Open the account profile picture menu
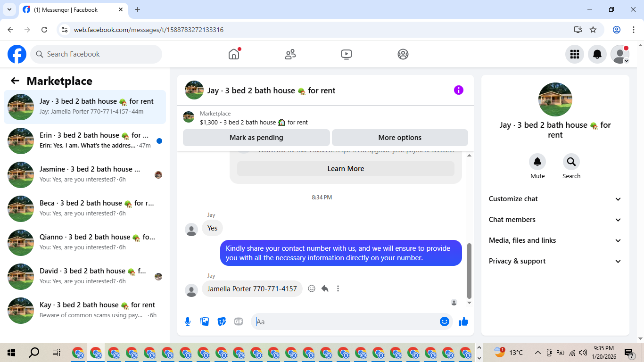 coord(620,54)
